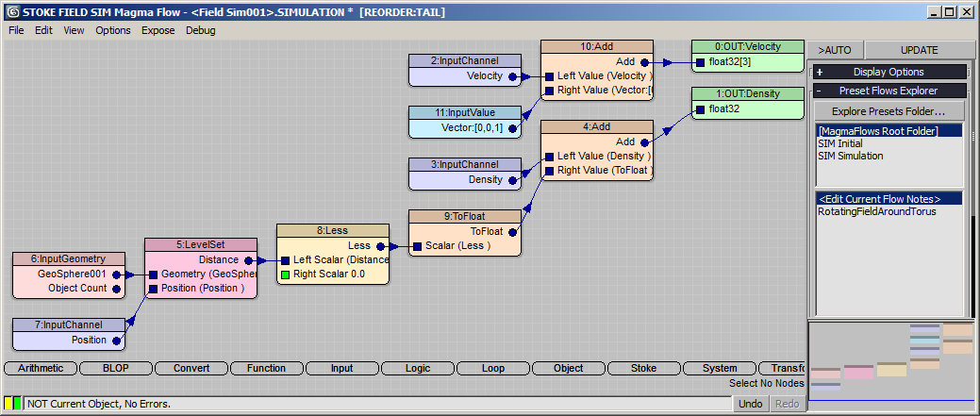Viewport: 980px width, 416px height.
Task: Select Edit Current Flow Notes entry
Action: (889, 199)
